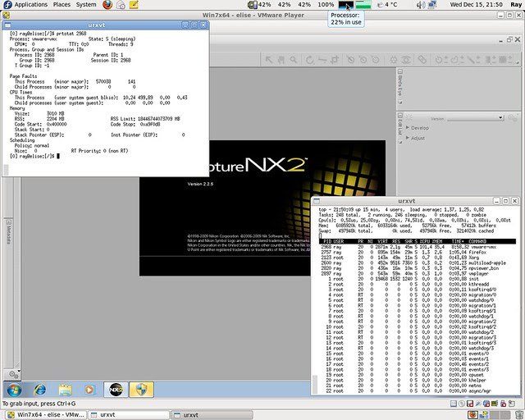
Task: Switch to first urxvt window in taskbar
Action: point(129,415)
